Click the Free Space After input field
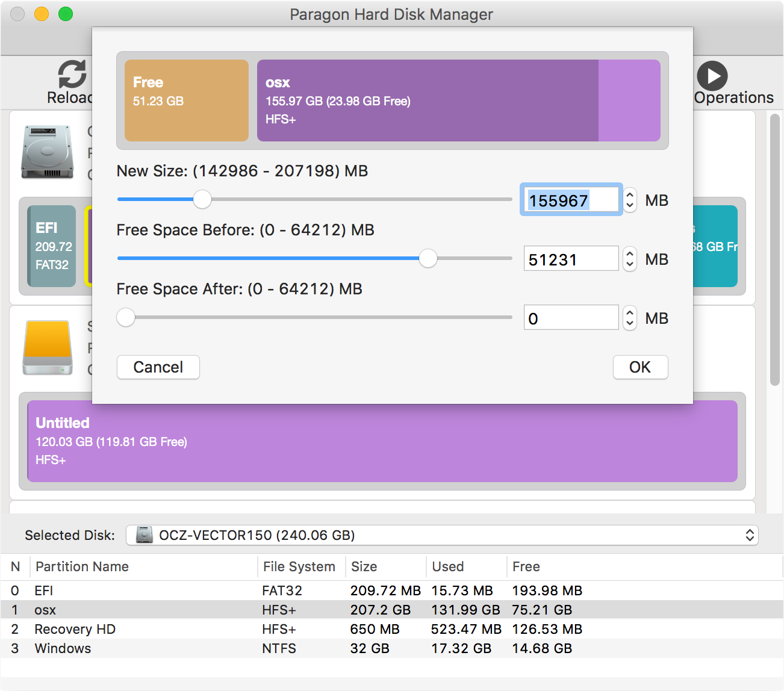 coord(571,318)
